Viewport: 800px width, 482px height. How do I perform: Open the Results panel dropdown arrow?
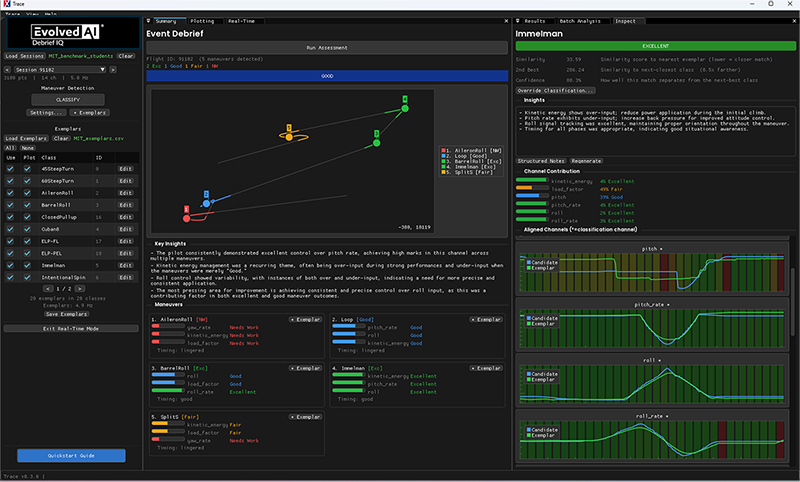[517, 21]
